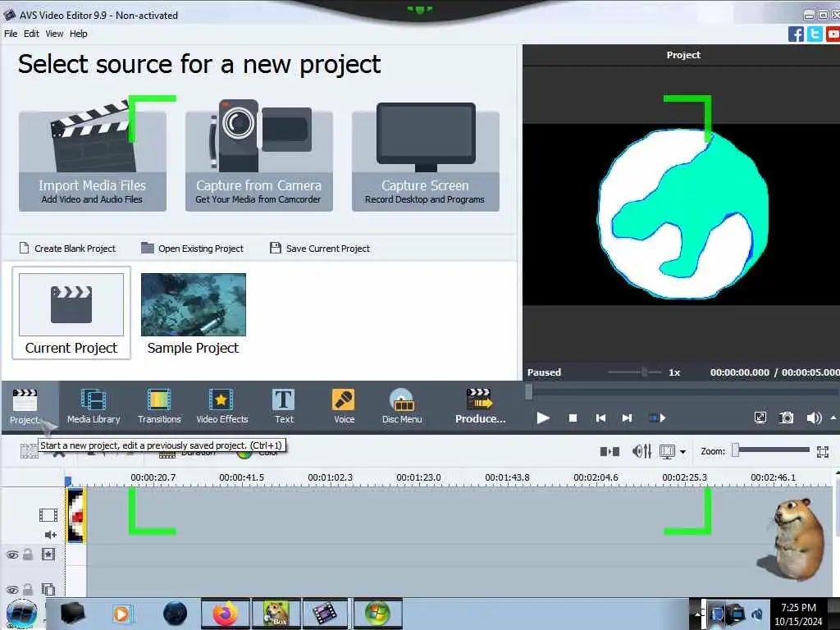Click the video effects track star icon
This screenshot has width=840, height=630.
tap(48, 555)
